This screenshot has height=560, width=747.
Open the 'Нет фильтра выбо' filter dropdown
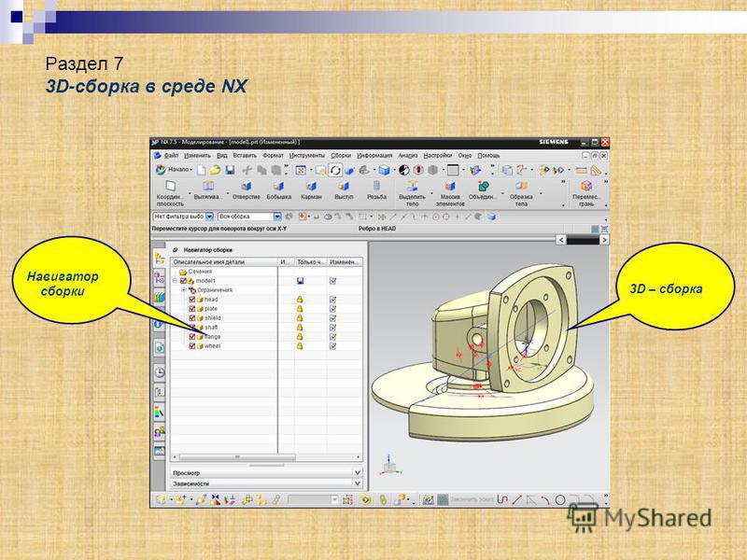(x=209, y=217)
